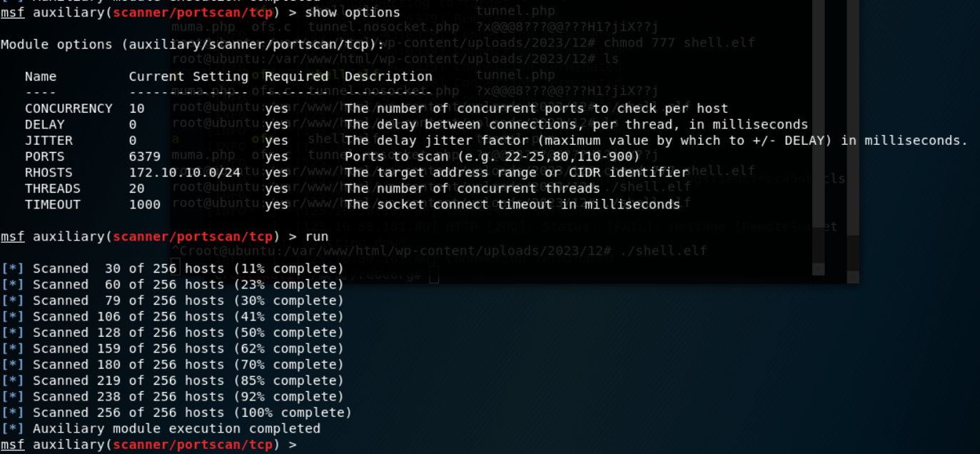Click the TIMEOUT value 1000
This screenshot has height=454, width=980.
tap(145, 205)
